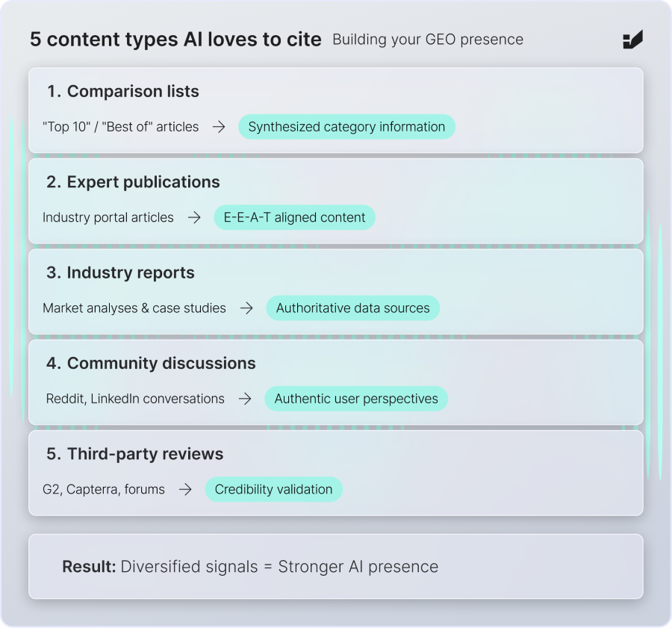The image size is (672, 628).
Task: Click the Authoritative data sources tag
Action: pos(352,308)
